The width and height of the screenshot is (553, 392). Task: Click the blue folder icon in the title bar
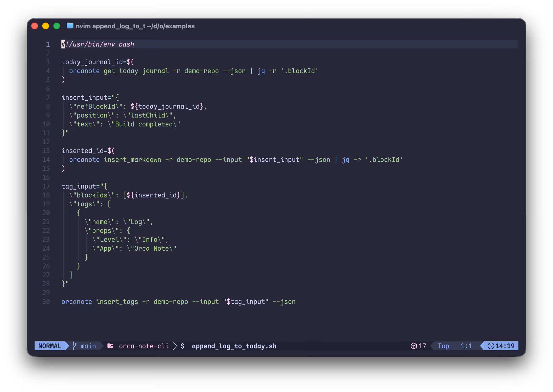coord(70,26)
